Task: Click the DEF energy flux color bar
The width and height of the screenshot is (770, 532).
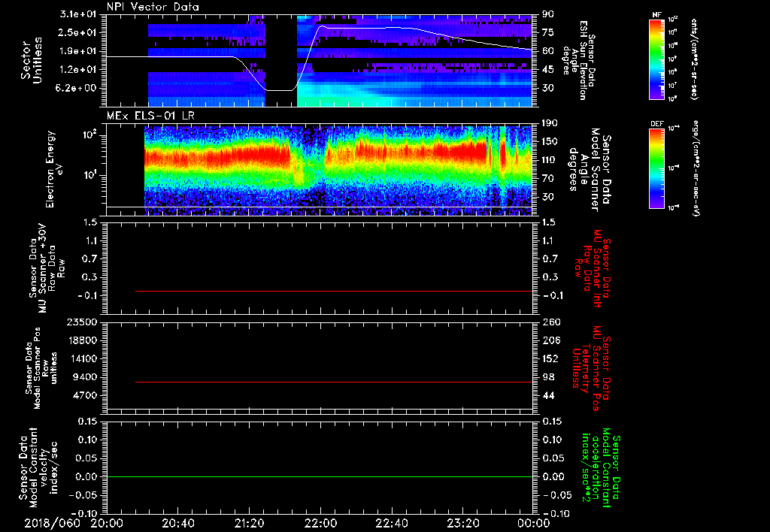Action: click(x=656, y=168)
